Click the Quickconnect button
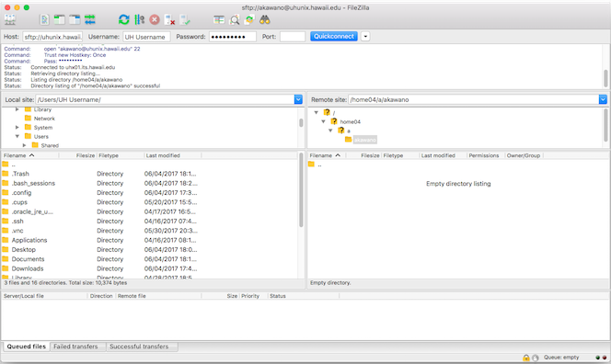The height and width of the screenshot is (364, 611). (x=334, y=36)
